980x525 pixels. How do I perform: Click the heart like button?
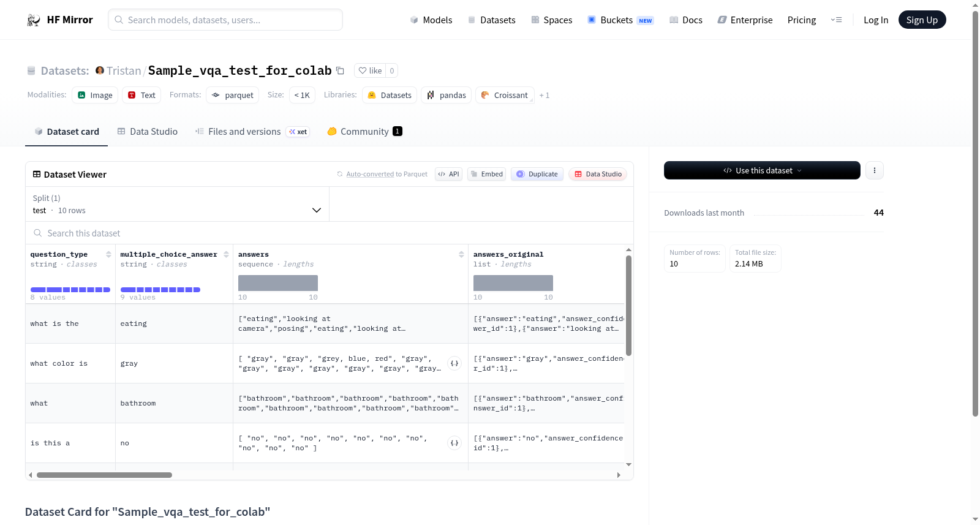click(x=370, y=70)
